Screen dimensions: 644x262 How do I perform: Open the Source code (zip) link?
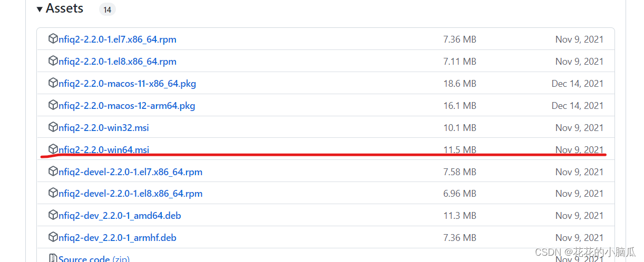pos(94,258)
